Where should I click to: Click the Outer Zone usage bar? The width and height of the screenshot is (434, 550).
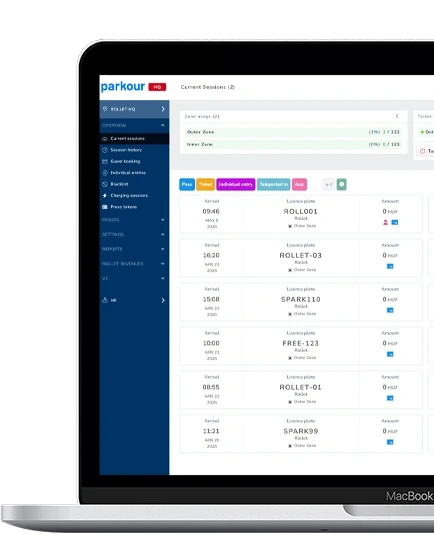pos(293,132)
